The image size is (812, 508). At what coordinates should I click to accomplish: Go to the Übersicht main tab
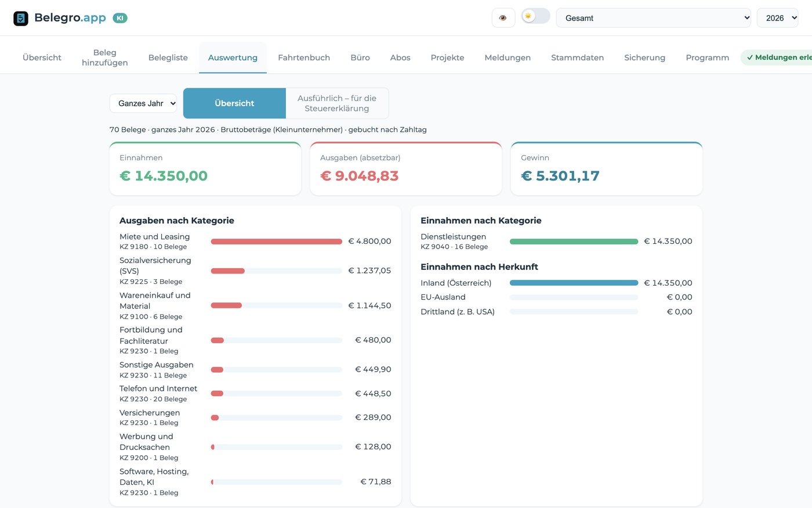(42, 57)
